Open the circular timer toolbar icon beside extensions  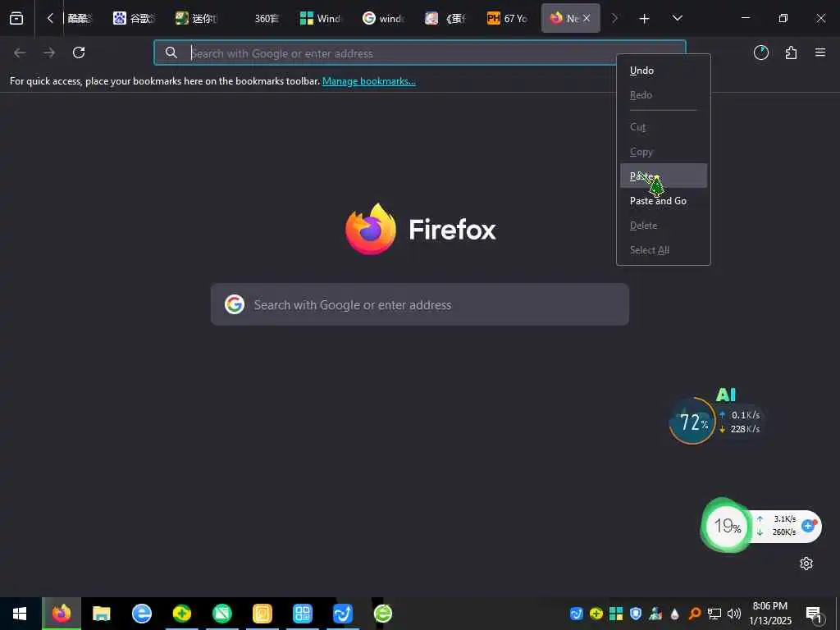tap(761, 52)
